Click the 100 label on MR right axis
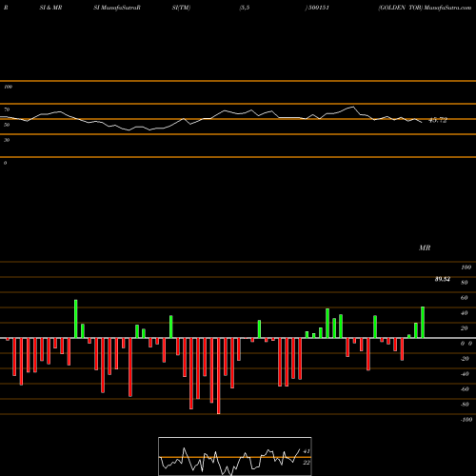476x476 pixels. click(x=466, y=268)
